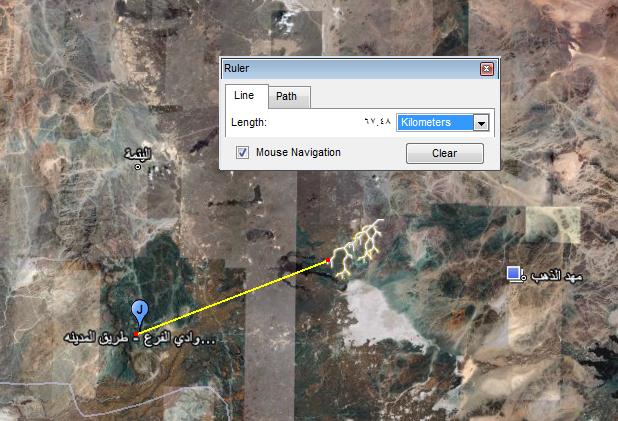Click the مهد الذهب place label
This screenshot has width=618, height=421.
pos(557,276)
